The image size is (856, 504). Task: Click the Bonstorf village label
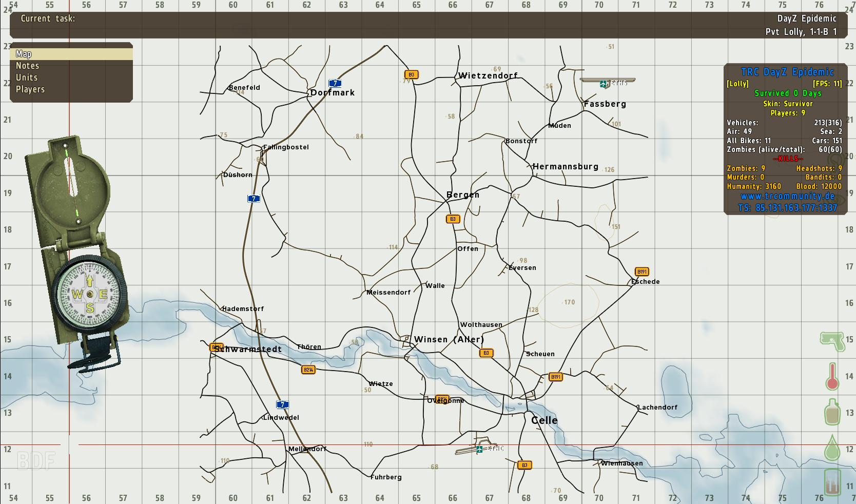(x=521, y=141)
